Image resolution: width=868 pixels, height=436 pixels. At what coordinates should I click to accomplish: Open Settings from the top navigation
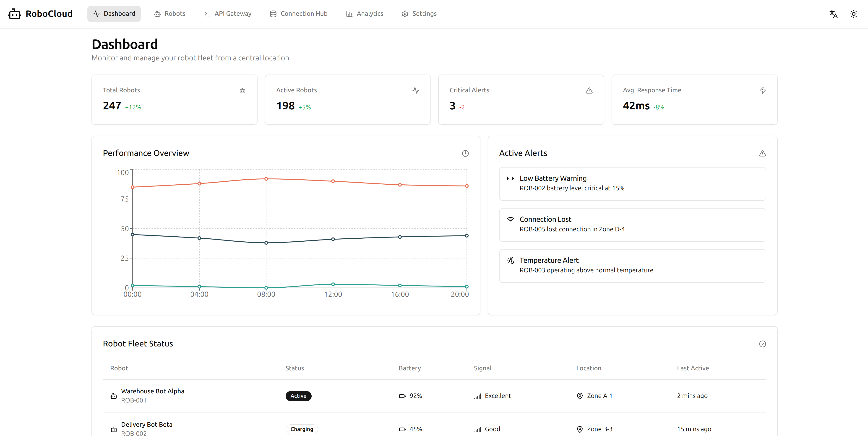[419, 14]
